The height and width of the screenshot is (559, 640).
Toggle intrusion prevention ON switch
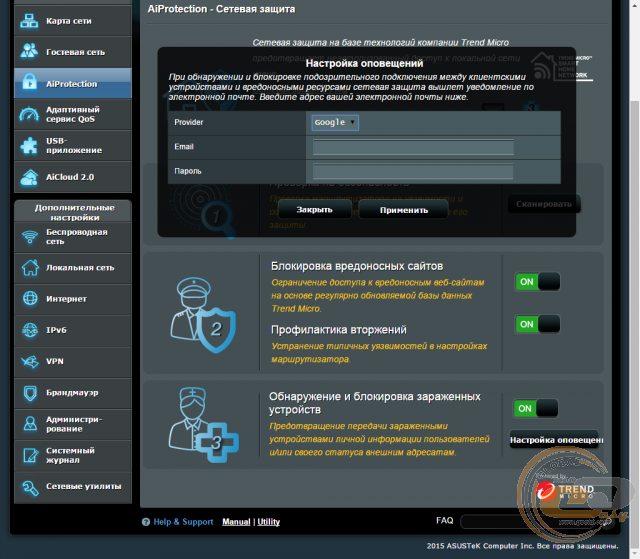[x=537, y=324]
